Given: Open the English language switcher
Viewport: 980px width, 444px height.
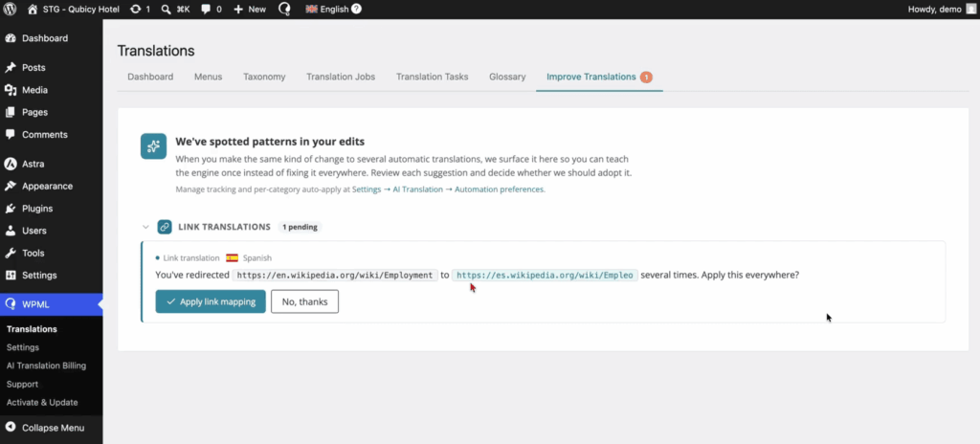Looking at the screenshot, I should (x=327, y=10).
